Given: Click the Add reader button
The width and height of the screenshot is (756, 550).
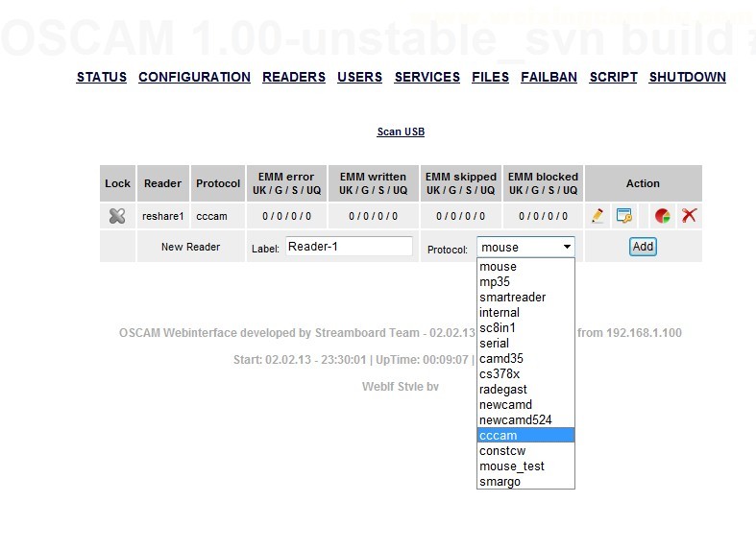Looking at the screenshot, I should [643, 247].
